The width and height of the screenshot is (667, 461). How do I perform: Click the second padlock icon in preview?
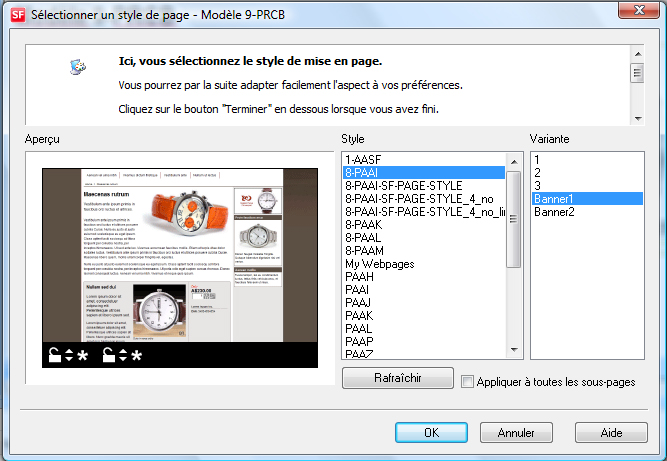pyautogui.click(x=107, y=355)
